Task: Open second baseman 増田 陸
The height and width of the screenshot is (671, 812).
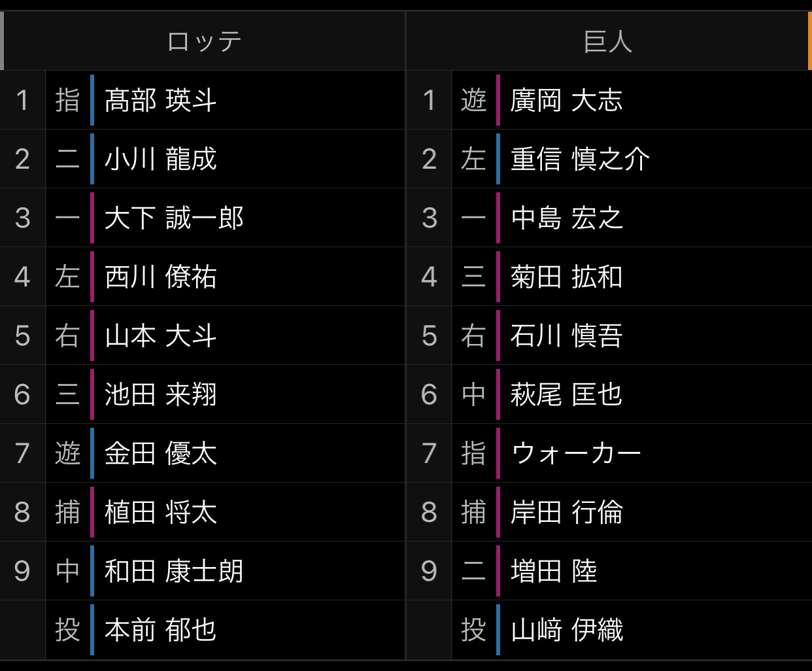Action: [x=554, y=571]
